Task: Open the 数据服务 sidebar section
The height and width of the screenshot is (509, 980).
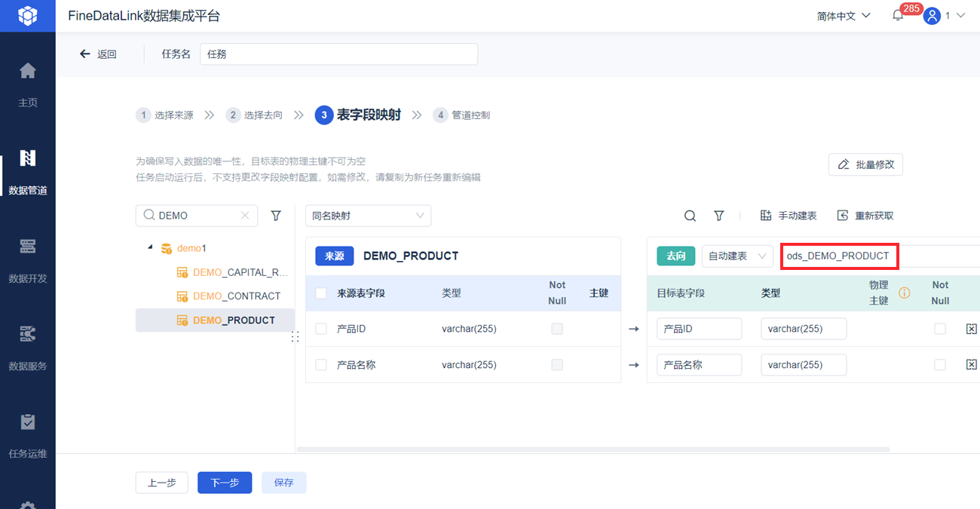Action: [x=27, y=348]
